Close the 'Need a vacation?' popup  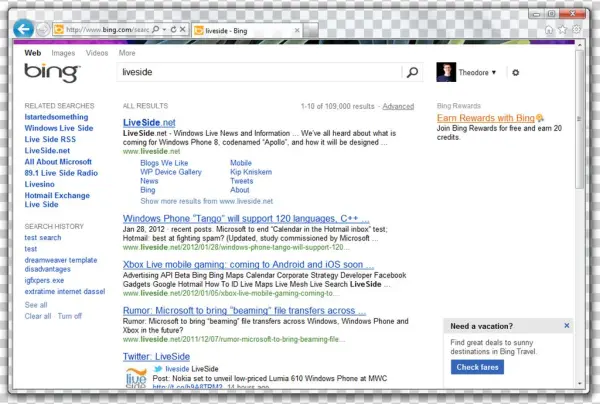tap(567, 326)
